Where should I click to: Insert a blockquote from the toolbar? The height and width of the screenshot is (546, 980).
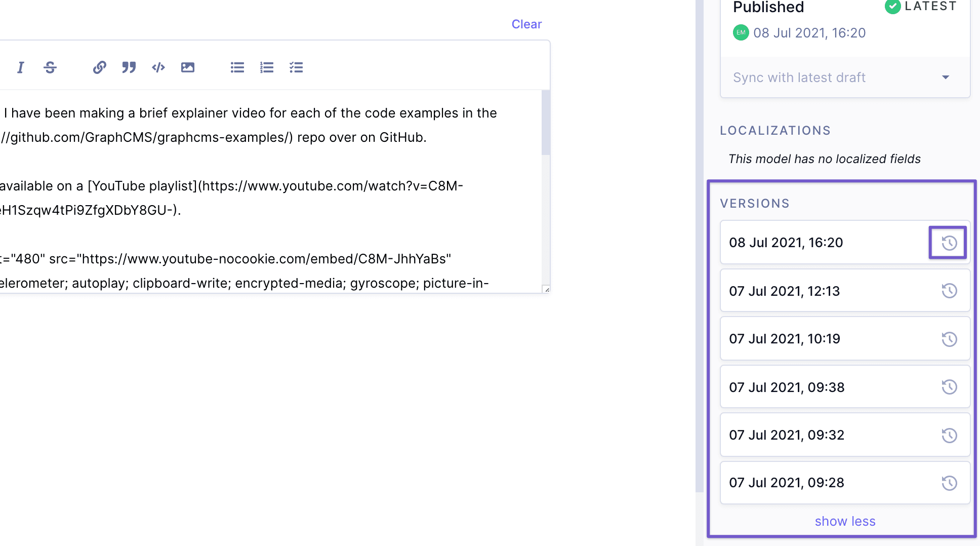tap(129, 67)
